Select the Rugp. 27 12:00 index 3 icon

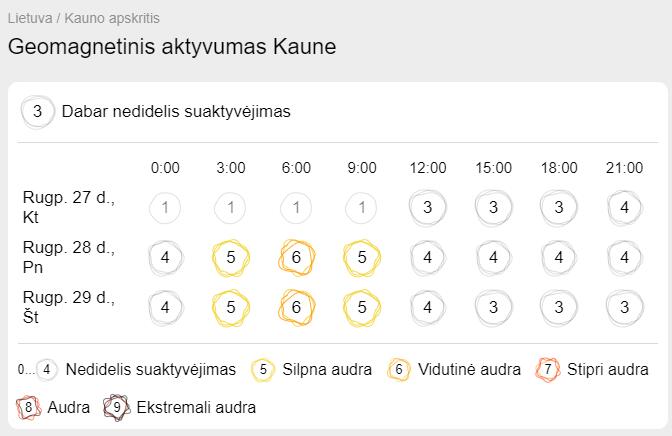427,207
